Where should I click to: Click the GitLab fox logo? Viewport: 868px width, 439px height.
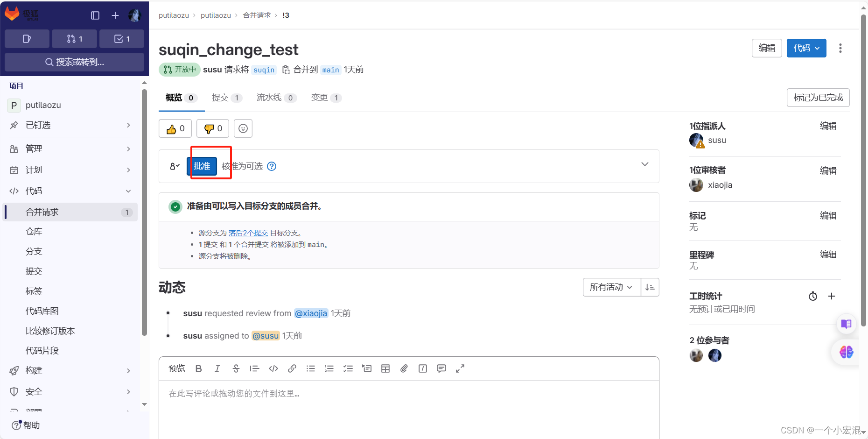point(12,14)
